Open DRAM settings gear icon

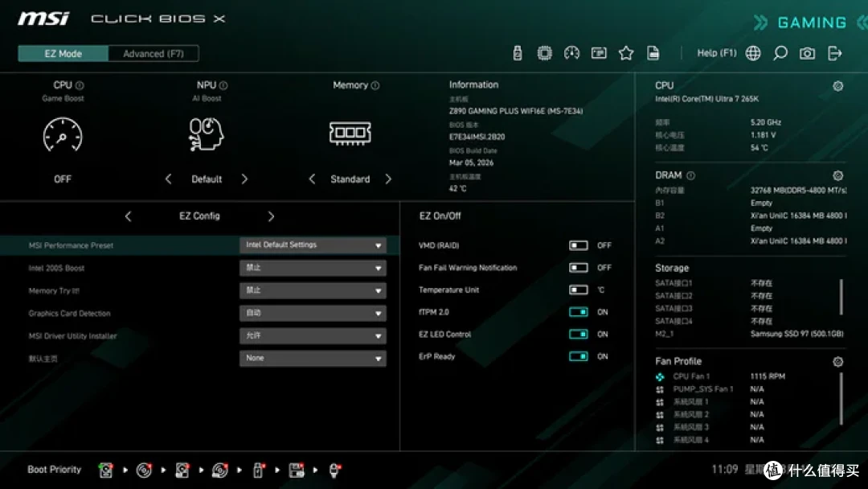click(837, 175)
